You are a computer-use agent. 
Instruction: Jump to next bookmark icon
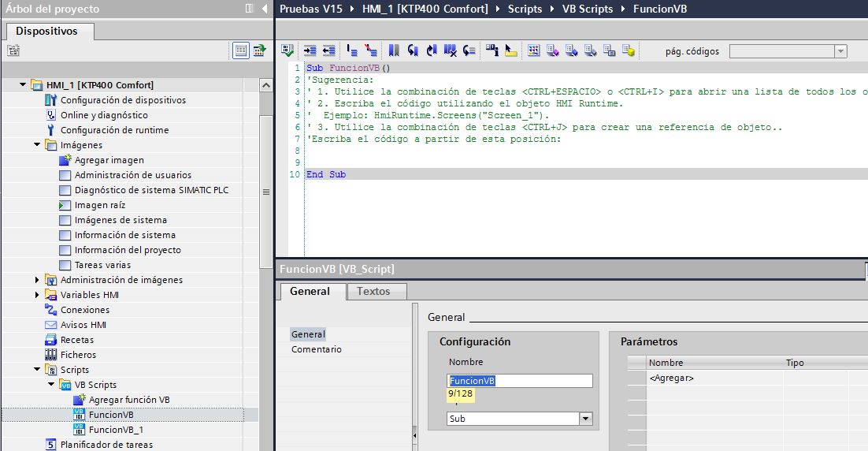(x=431, y=50)
